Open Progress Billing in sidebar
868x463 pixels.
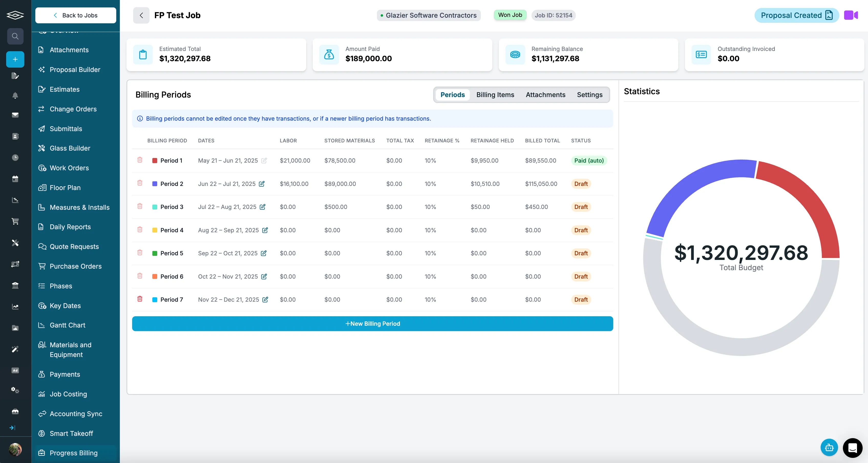(x=76, y=453)
